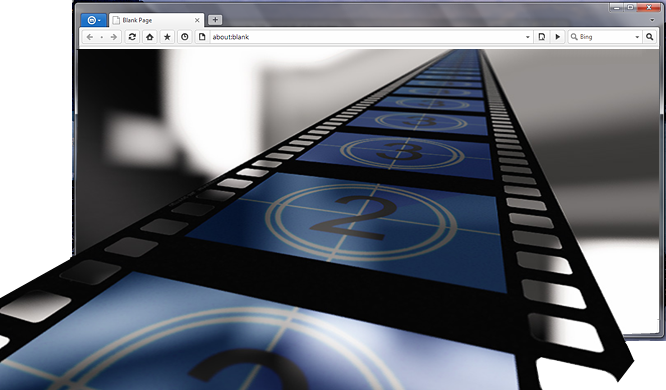This screenshot has width=666, height=390.
Task: Click the magnifier search button
Action: pos(649,37)
